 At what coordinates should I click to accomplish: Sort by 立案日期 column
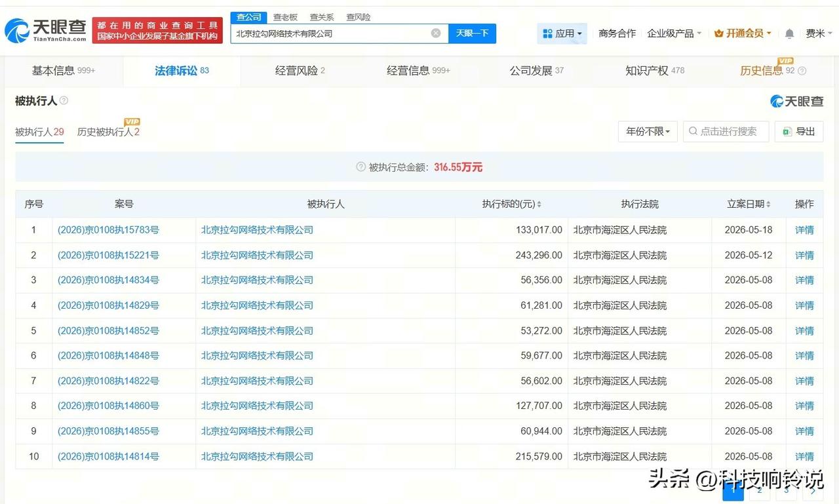pyautogui.click(x=768, y=204)
